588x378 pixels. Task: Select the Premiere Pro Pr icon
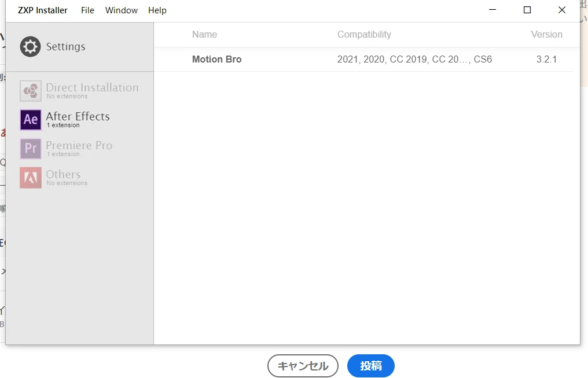pyautogui.click(x=30, y=149)
